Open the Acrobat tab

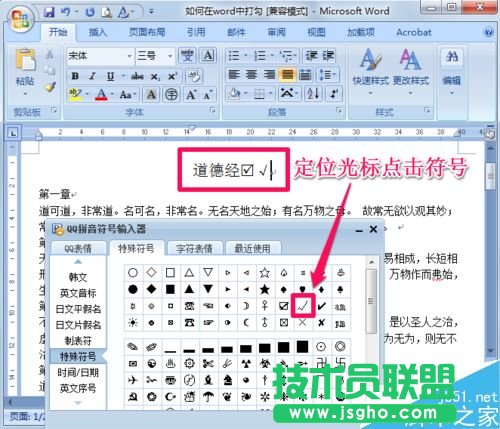coord(414,32)
